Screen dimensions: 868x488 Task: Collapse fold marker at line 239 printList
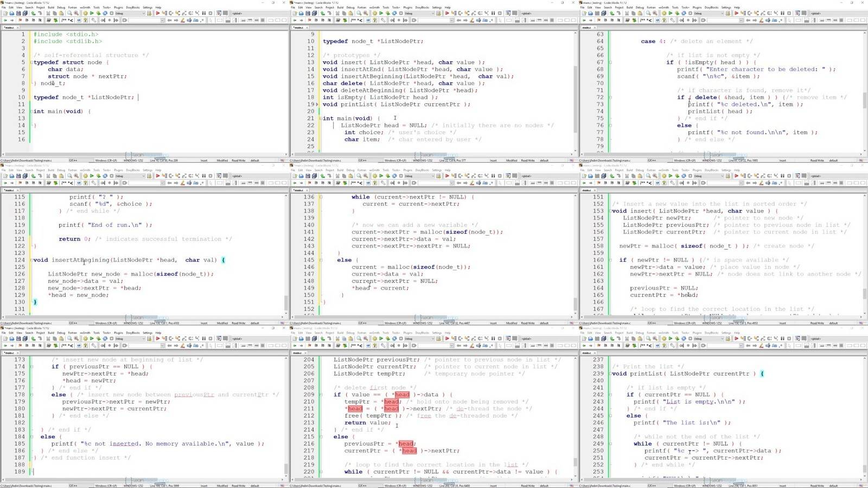(x=610, y=373)
